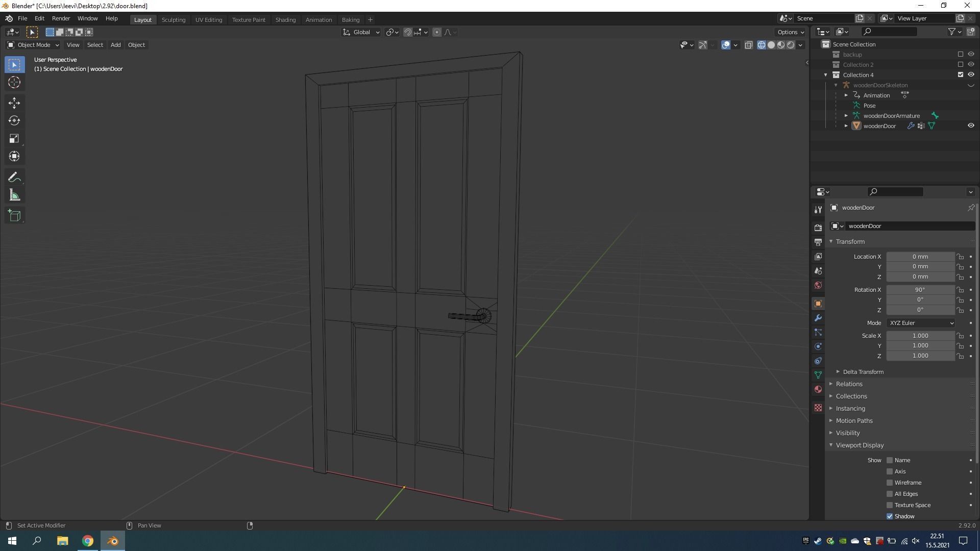Select the Select Box tool
The image size is (980, 551).
coord(14,65)
